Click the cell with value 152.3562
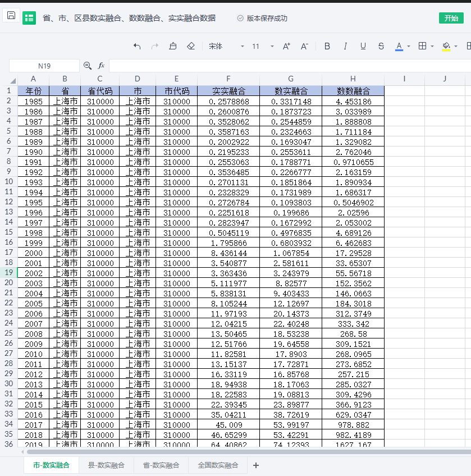Screen dimensions: 471x476 click(x=353, y=283)
